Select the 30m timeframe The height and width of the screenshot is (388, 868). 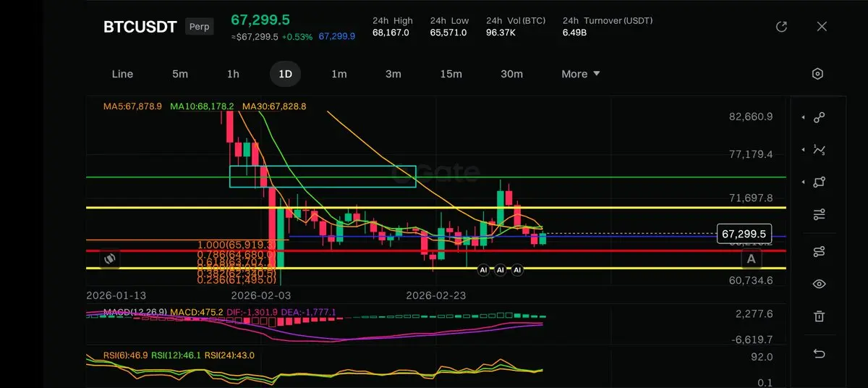511,74
